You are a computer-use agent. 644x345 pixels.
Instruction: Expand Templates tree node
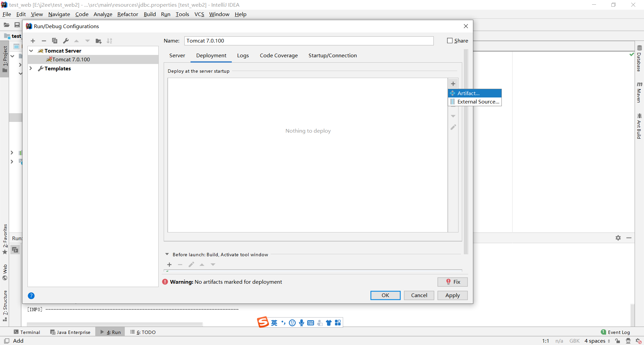(x=31, y=68)
